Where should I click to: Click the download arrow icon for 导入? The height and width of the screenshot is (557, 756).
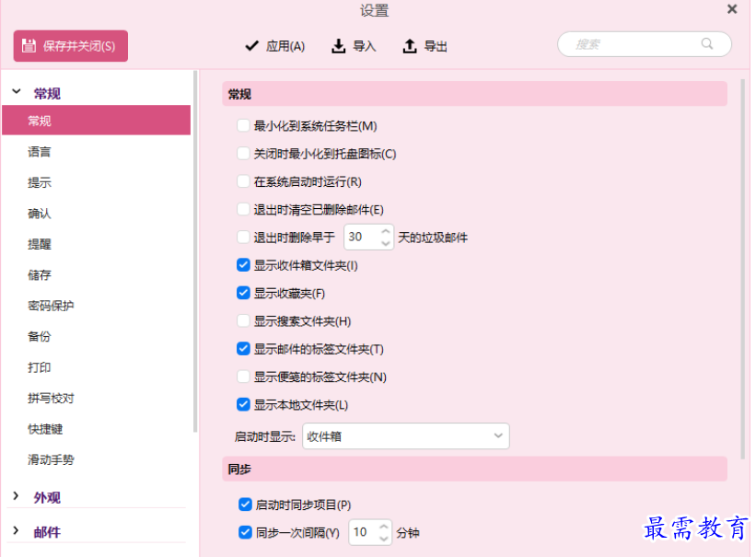339,46
